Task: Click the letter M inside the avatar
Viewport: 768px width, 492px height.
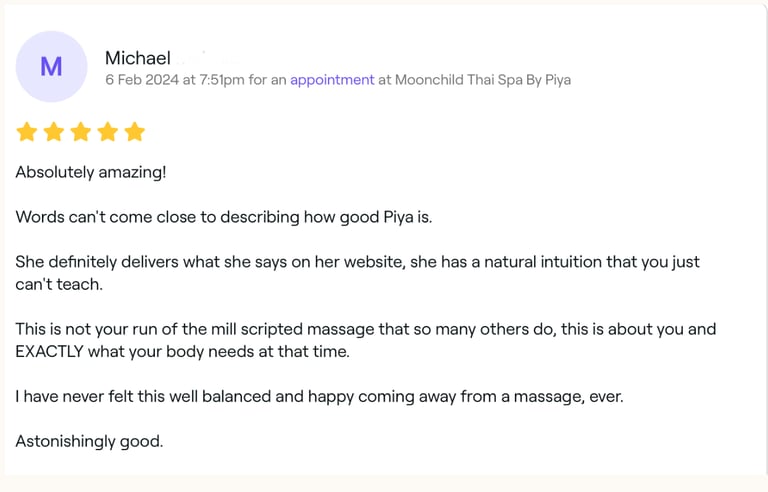Action: click(x=51, y=67)
